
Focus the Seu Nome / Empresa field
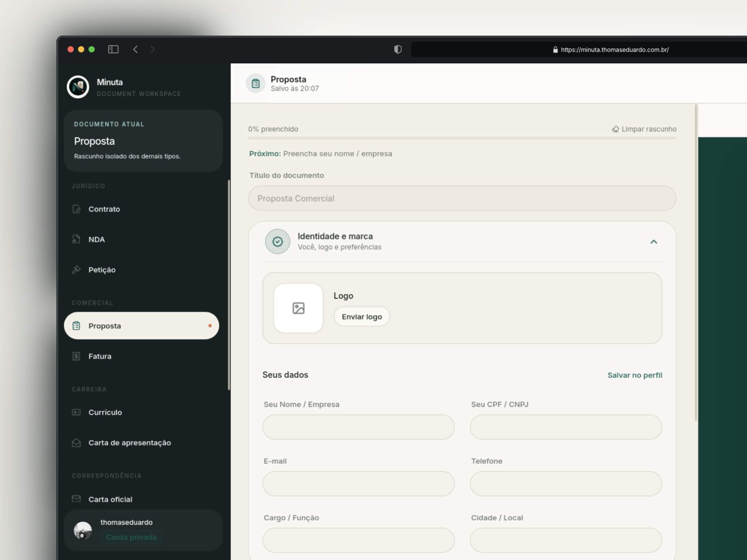point(358,427)
